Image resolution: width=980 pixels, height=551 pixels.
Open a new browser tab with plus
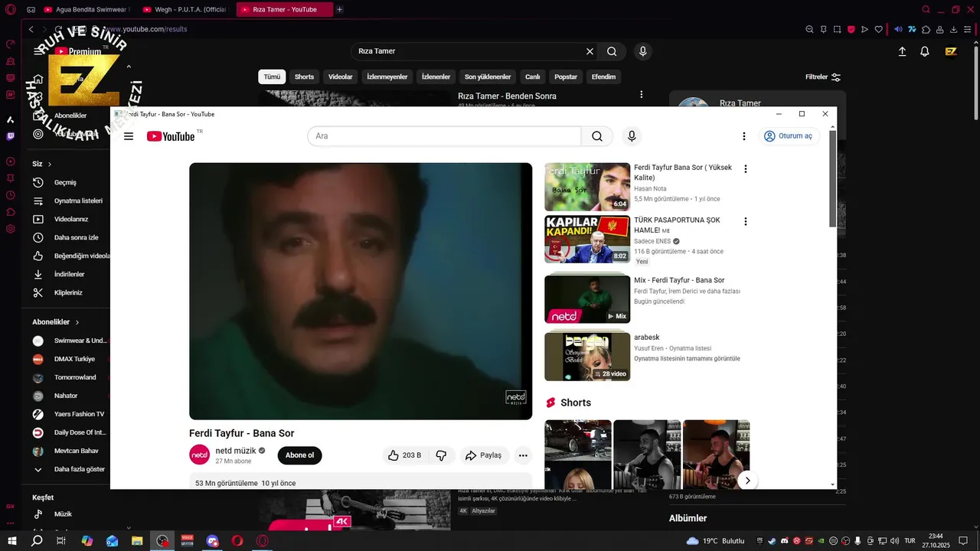(340, 10)
